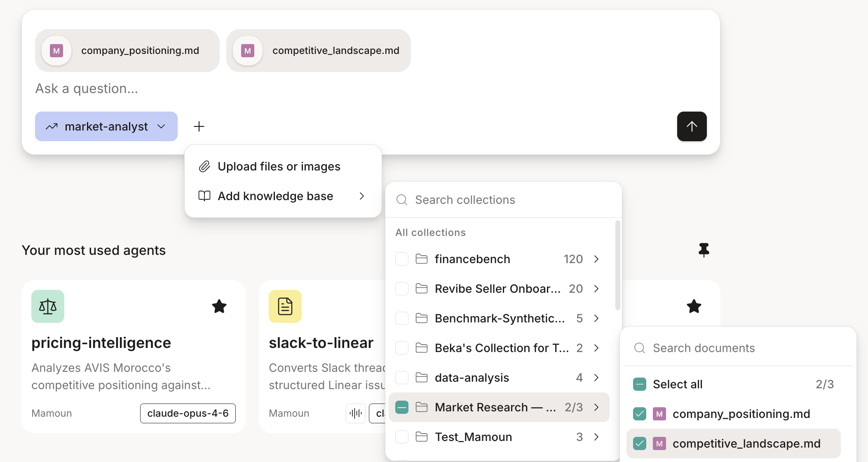Unstar the pricing-intelligence agent
This screenshot has height=462, width=868.
click(x=219, y=306)
